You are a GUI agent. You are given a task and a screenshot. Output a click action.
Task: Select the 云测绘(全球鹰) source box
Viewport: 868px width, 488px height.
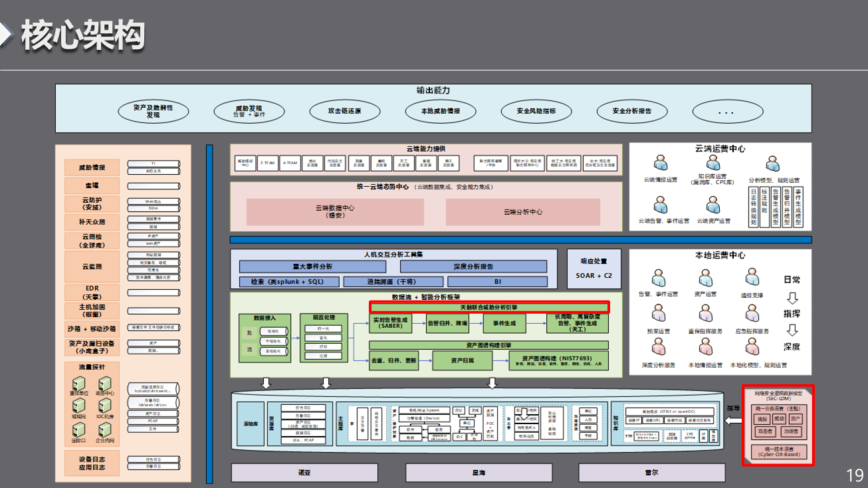[x=92, y=241]
